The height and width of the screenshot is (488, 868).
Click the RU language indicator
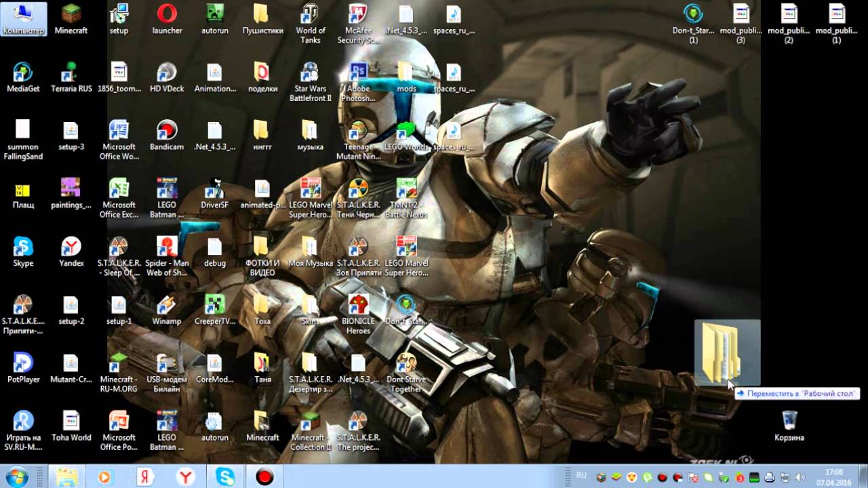(x=581, y=476)
